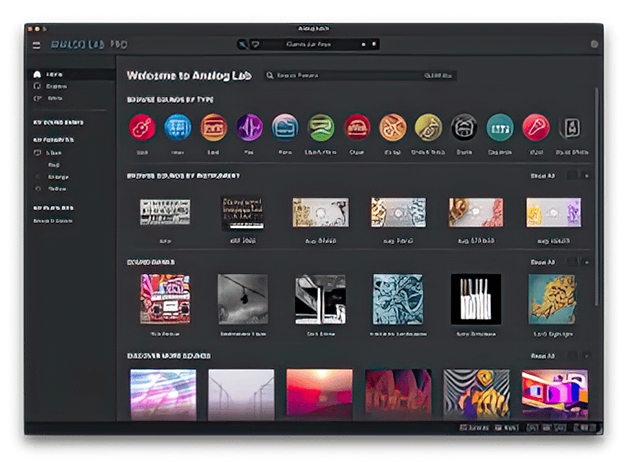Browse sounds by the blue Keys icon
The image size is (629, 462).
pos(178,128)
